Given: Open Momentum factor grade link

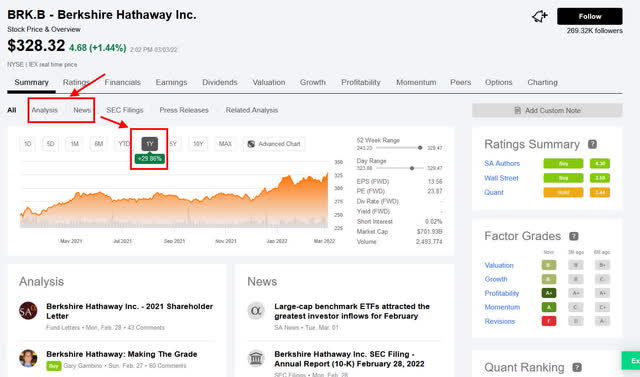Looking at the screenshot, I should click(x=502, y=307).
